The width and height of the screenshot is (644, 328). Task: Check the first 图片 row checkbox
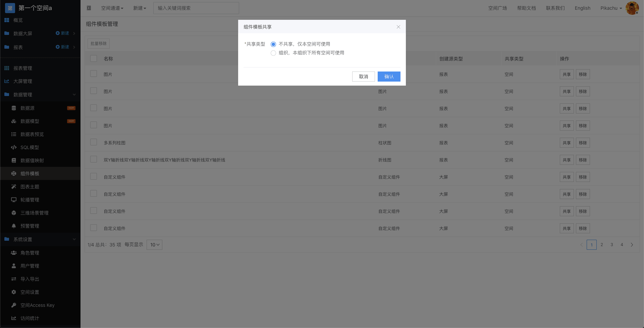(x=94, y=74)
